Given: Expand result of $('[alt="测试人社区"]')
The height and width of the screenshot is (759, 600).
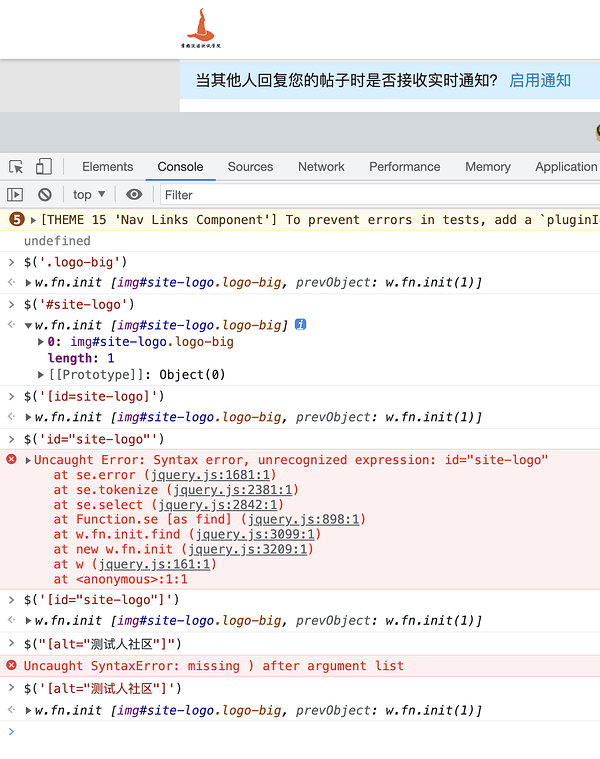Looking at the screenshot, I should tap(29, 711).
